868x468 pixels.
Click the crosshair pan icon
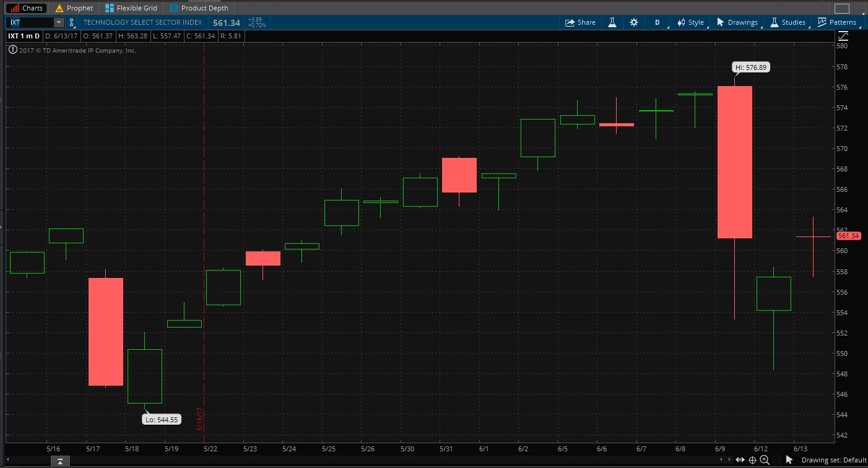pyautogui.click(x=753, y=460)
